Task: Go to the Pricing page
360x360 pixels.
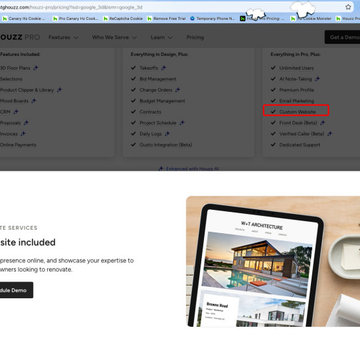Action: (195, 37)
